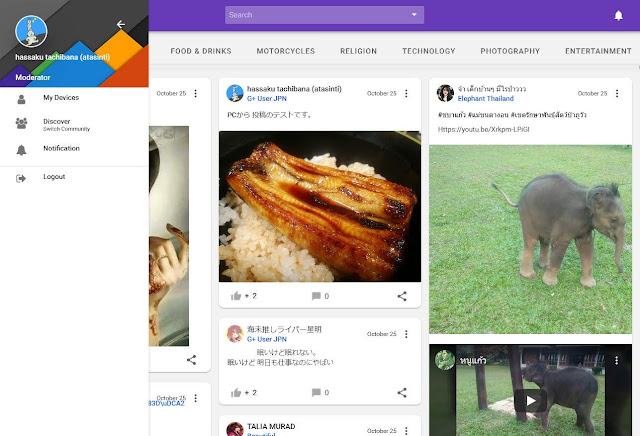Image resolution: width=640 pixels, height=436 pixels.
Task: Open options menu on Elephant Thailand post
Action: click(x=617, y=93)
